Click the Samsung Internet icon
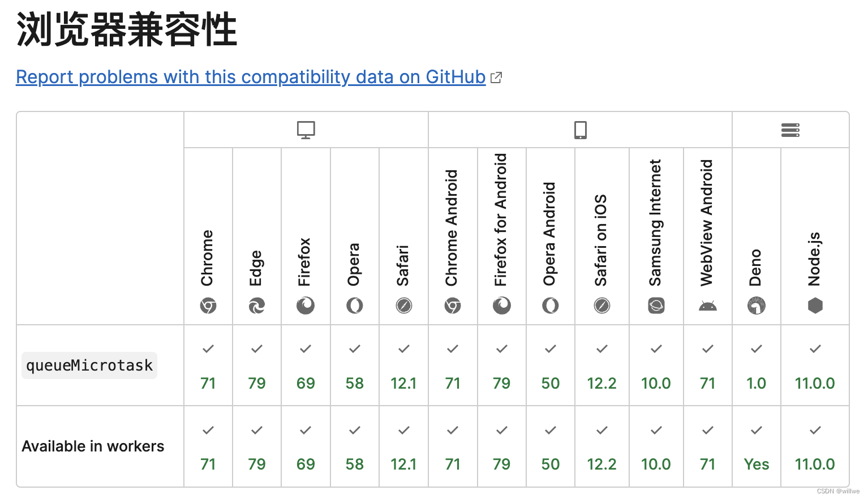The width and height of the screenshot is (868, 499). [x=656, y=306]
